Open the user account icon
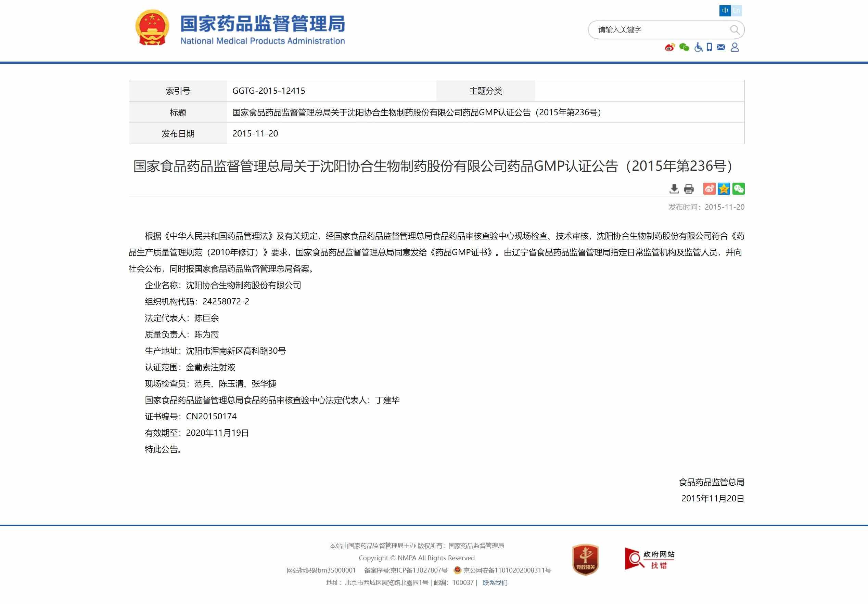The width and height of the screenshot is (868, 604). tap(735, 47)
